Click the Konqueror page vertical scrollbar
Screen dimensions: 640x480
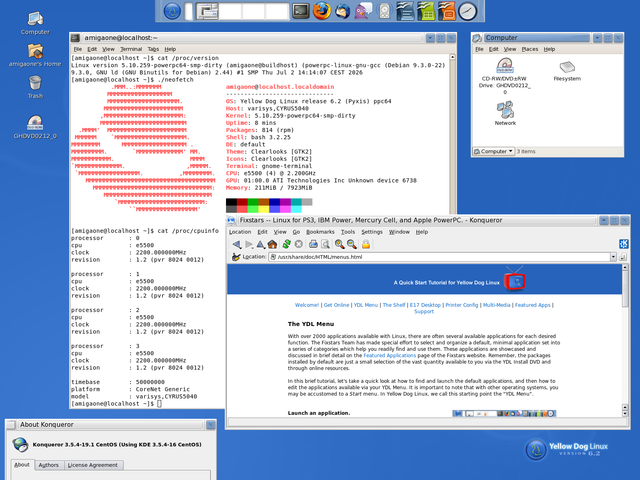(624, 340)
